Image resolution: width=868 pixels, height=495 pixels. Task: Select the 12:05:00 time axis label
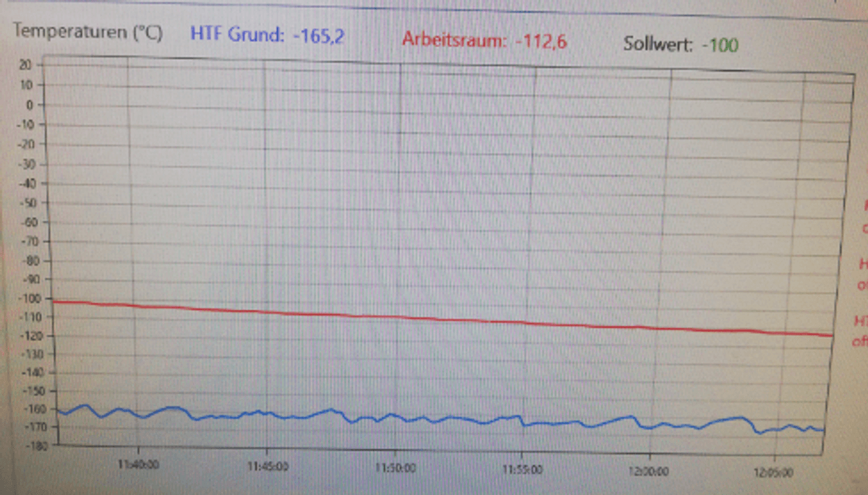(x=774, y=473)
